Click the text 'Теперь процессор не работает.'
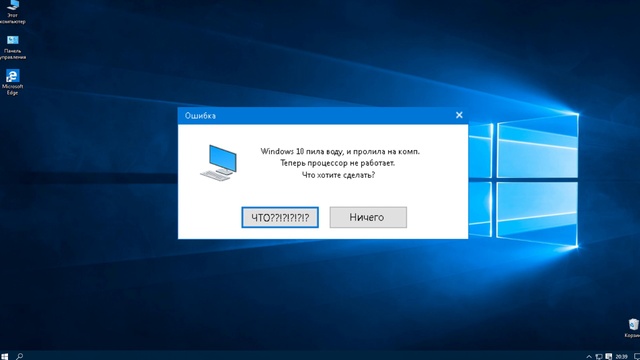Image resolution: width=640 pixels, height=360 pixels. 338,163
